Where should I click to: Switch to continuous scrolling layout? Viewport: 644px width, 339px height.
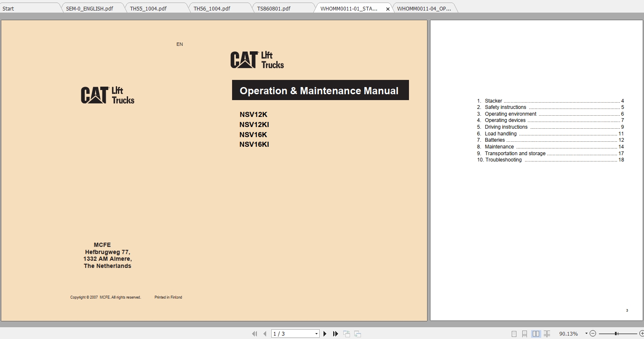[524, 334]
